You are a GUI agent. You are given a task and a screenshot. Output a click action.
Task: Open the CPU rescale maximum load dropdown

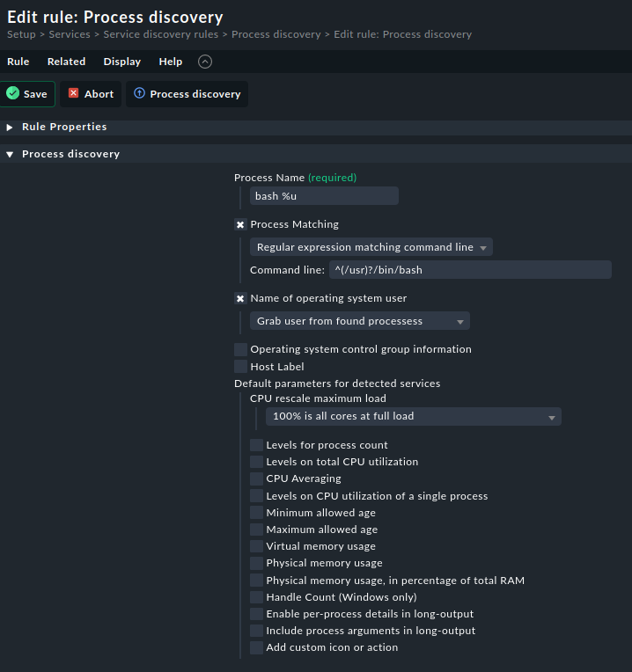click(414, 417)
